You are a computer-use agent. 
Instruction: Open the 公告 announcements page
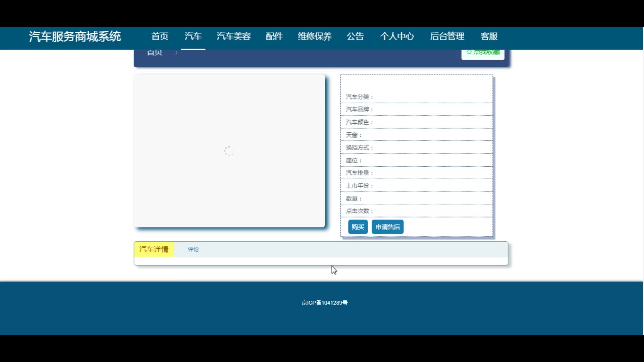(355, 36)
